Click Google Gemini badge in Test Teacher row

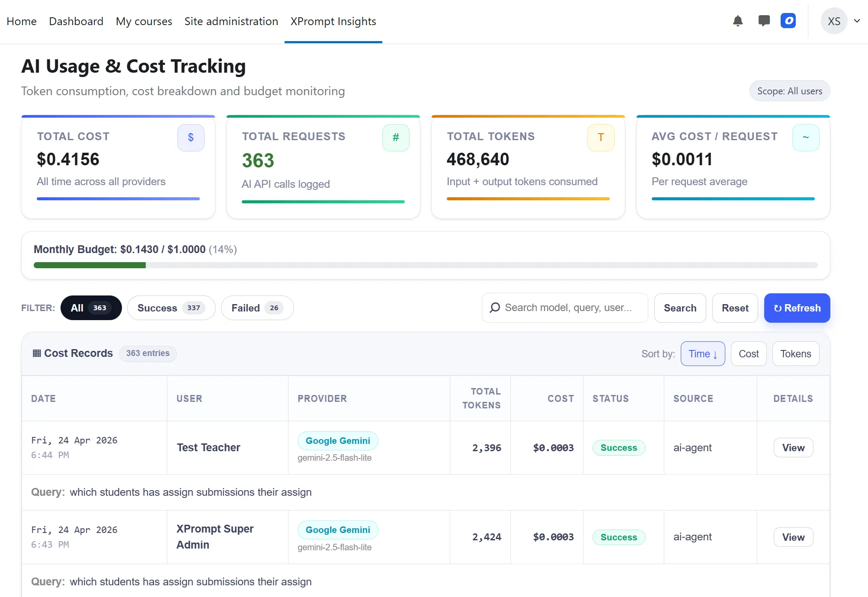pos(338,440)
